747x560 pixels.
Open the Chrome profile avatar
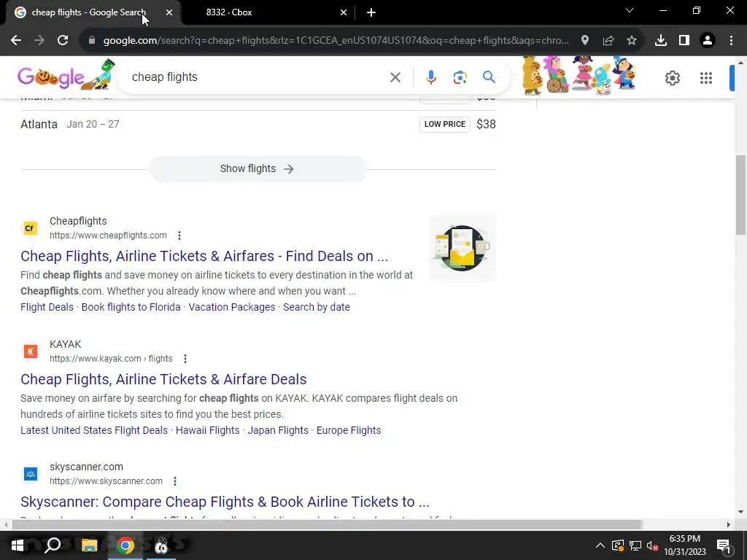click(x=708, y=41)
